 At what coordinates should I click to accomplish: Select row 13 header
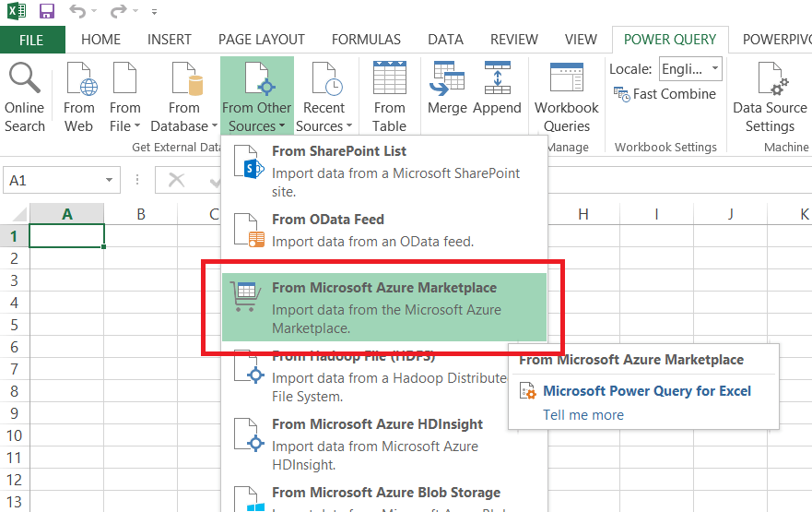tap(15, 502)
